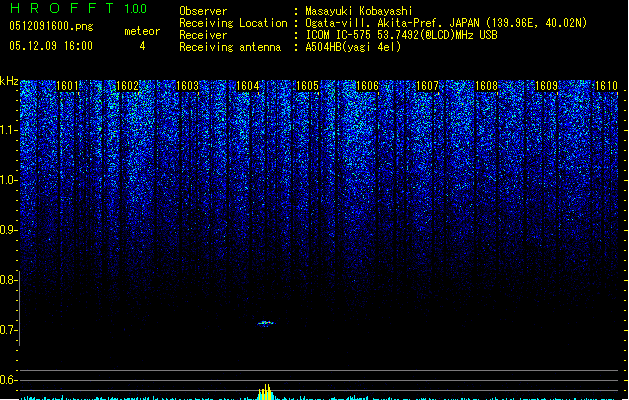Click the 1607 time marker
Screen dimensions: 629x400
pos(428,86)
